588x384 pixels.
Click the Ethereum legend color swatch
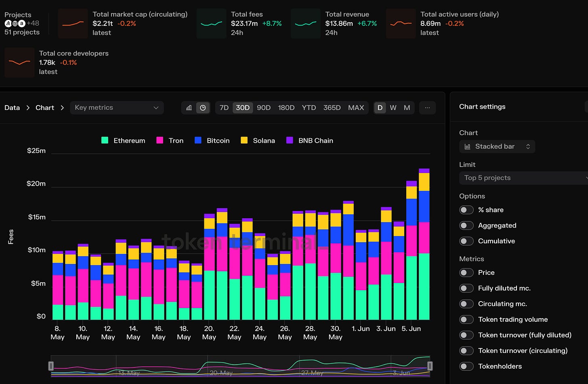(x=105, y=140)
